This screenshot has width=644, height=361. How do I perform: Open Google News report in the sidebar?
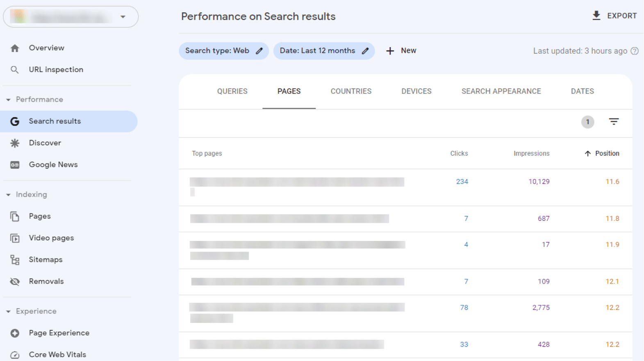click(x=69, y=165)
